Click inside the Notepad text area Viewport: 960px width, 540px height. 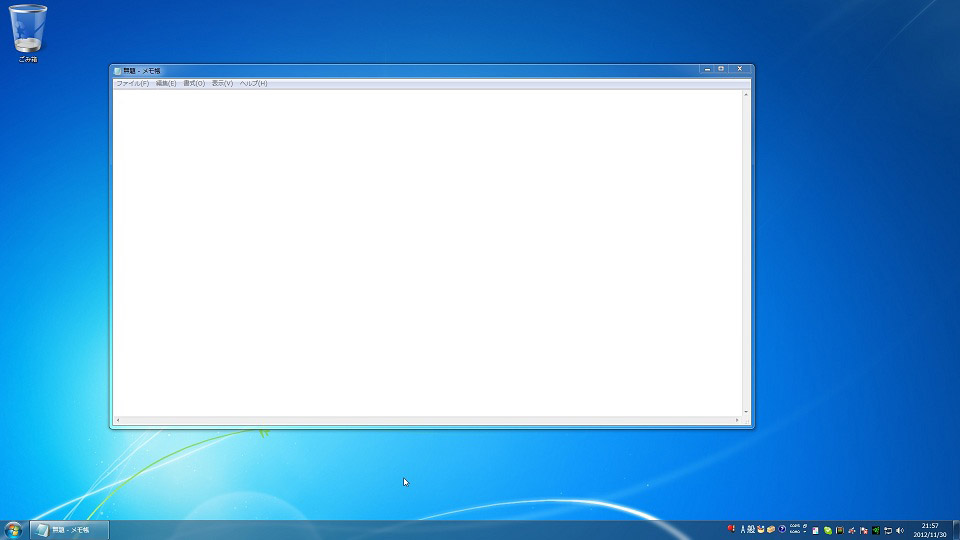pos(427,253)
